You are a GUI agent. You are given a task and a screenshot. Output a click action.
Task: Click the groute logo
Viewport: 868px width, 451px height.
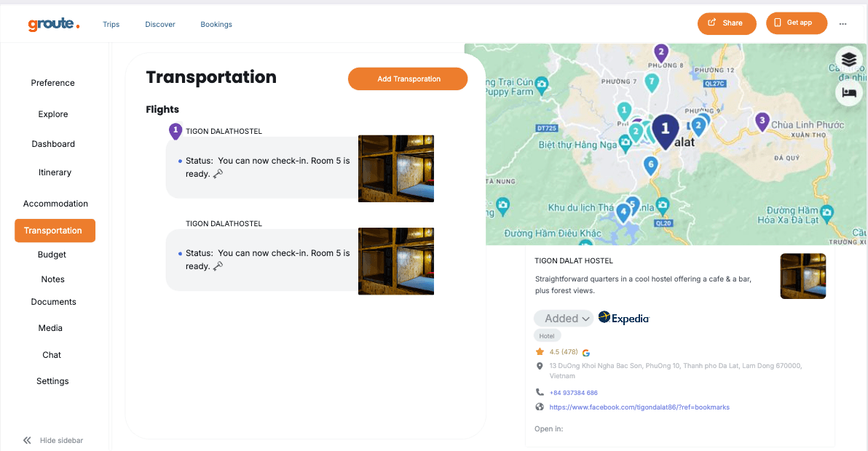[53, 24]
